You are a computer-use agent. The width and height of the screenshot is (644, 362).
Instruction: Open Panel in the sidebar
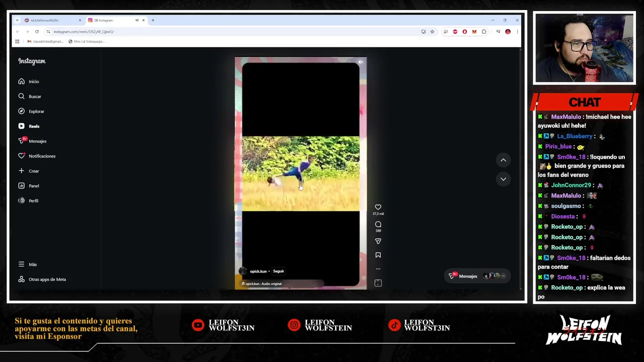tap(29, 186)
